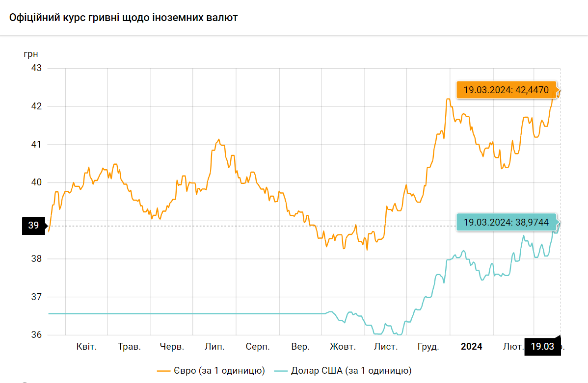Click the chart title about official hryvnia rate
This screenshot has width=588, height=383.
coord(123,18)
